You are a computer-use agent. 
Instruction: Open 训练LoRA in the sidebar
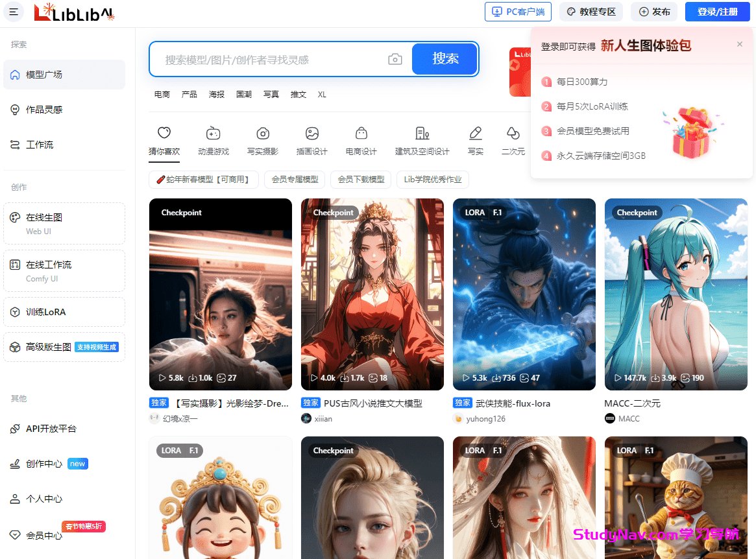click(45, 312)
